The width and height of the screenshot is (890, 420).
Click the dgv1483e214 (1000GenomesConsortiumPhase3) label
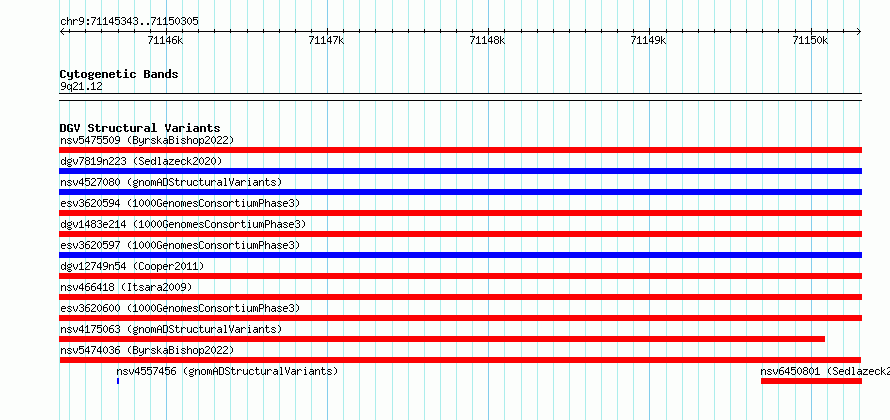coord(183,224)
